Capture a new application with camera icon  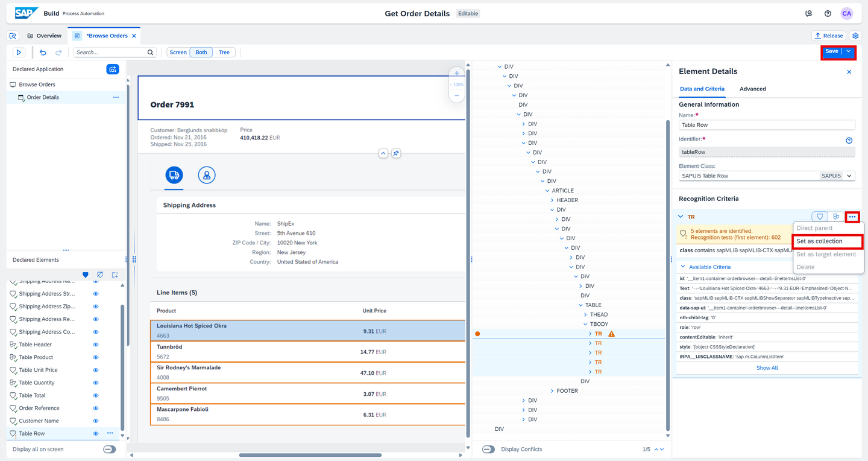[x=113, y=69]
